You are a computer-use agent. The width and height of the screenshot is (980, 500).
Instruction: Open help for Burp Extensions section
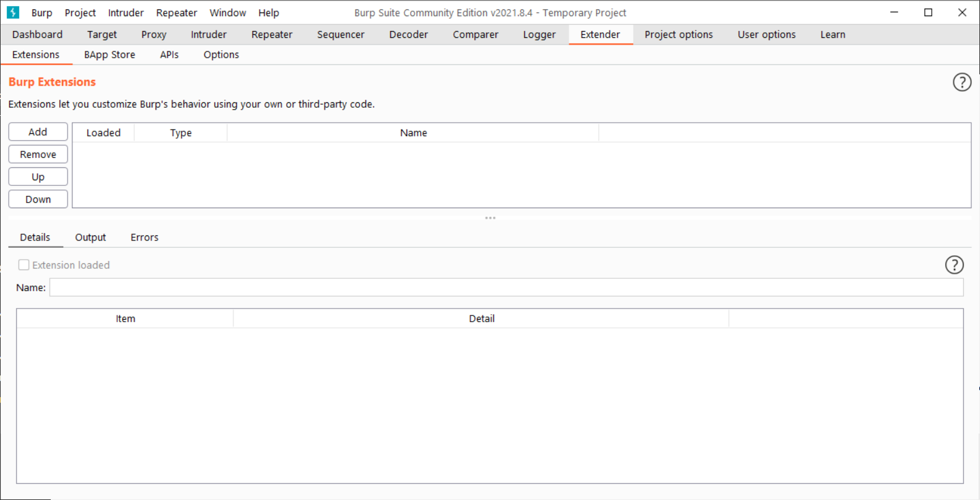tap(961, 82)
